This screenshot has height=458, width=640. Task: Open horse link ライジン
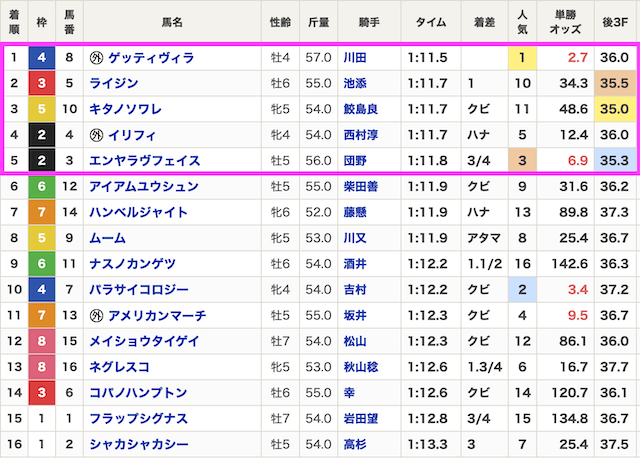[114, 83]
